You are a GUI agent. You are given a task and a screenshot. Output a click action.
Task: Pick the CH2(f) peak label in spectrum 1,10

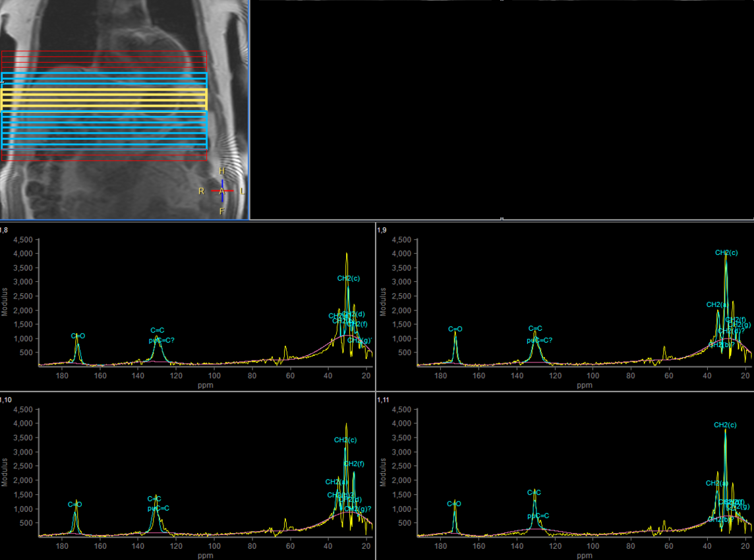354,464
